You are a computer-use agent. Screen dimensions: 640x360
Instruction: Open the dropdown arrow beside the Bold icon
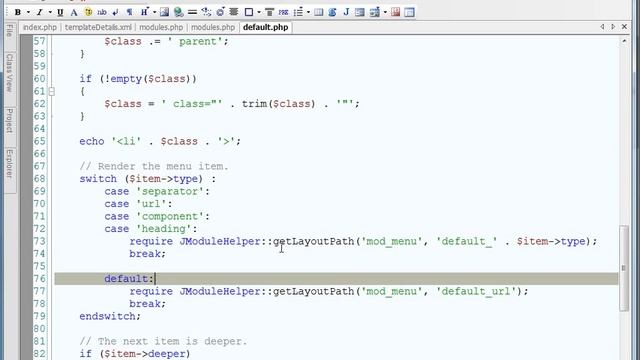click(28, 12)
